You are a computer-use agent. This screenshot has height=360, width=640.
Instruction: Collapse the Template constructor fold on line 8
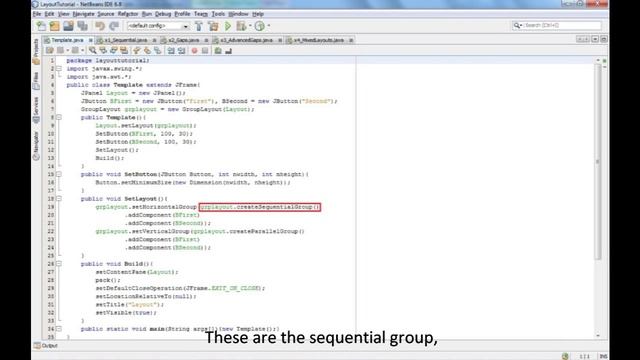pos(59,118)
